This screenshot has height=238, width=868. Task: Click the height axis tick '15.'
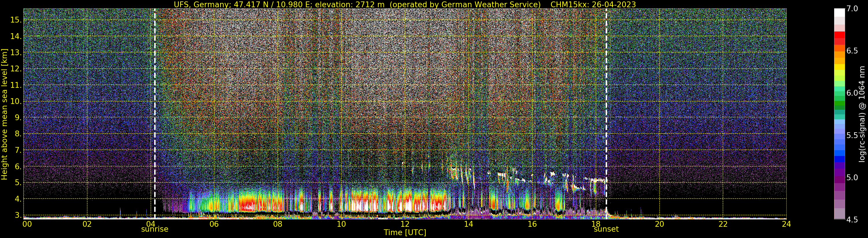tap(16, 20)
